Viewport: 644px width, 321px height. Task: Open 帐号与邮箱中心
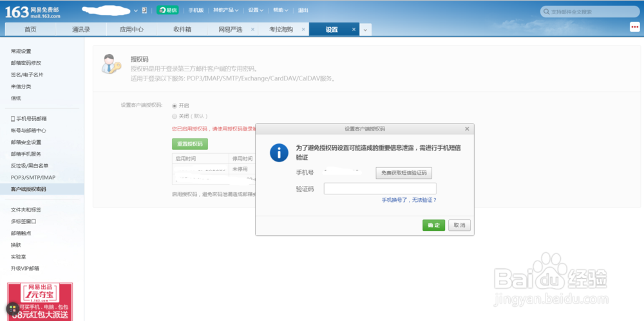[28, 131]
